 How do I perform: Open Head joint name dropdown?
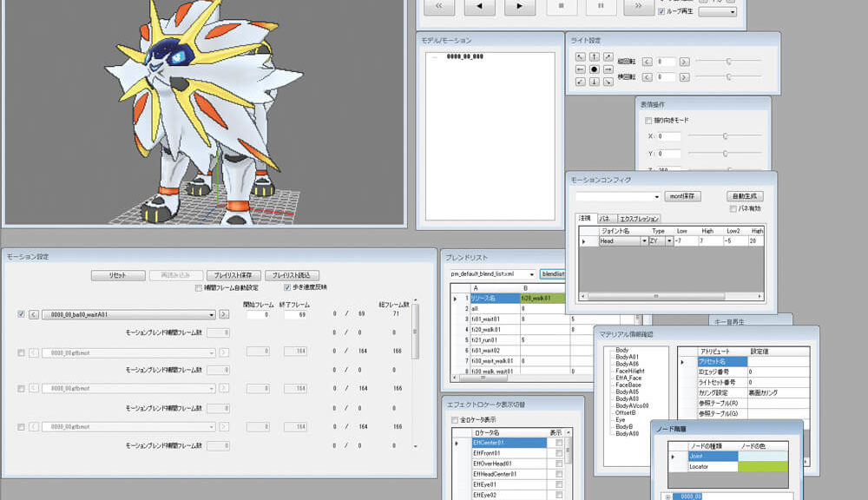point(644,241)
